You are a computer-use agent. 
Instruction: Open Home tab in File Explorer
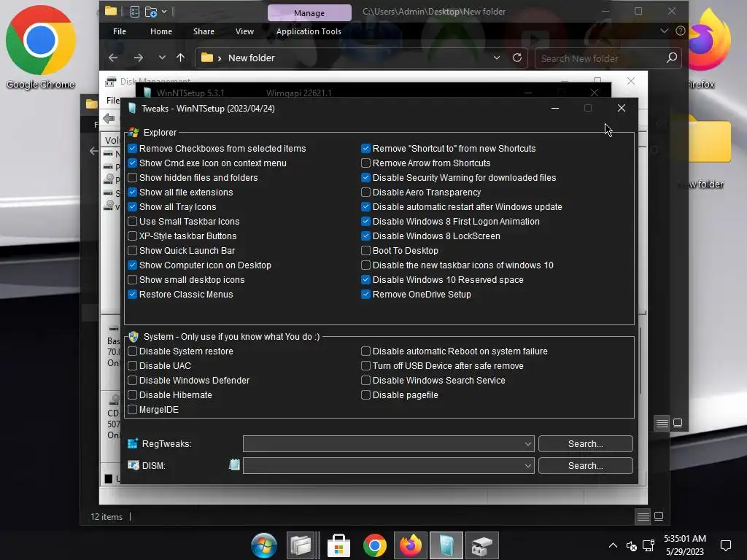click(x=161, y=31)
